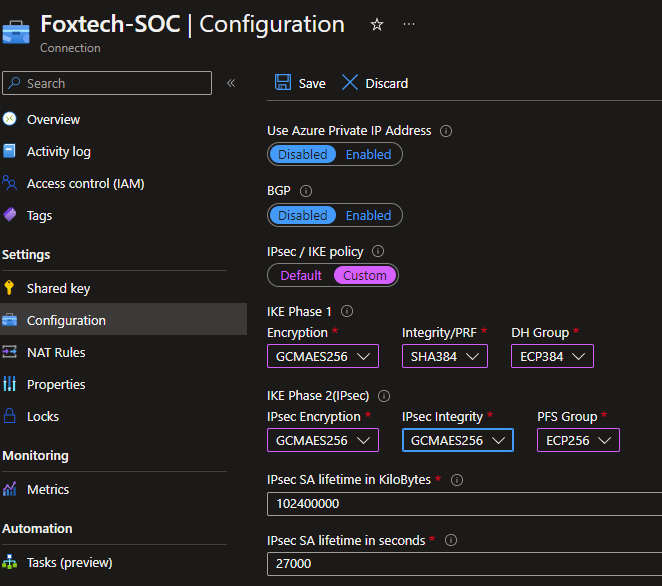The width and height of the screenshot is (662, 586).
Task: Click the Foxtech-SOC connection briefcase icon
Action: click(x=16, y=32)
